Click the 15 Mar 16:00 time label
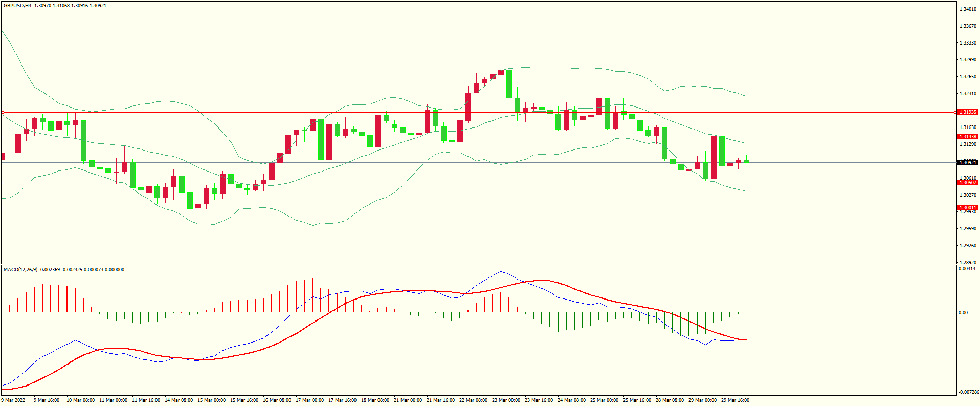The width and height of the screenshot is (980, 406). tap(244, 400)
